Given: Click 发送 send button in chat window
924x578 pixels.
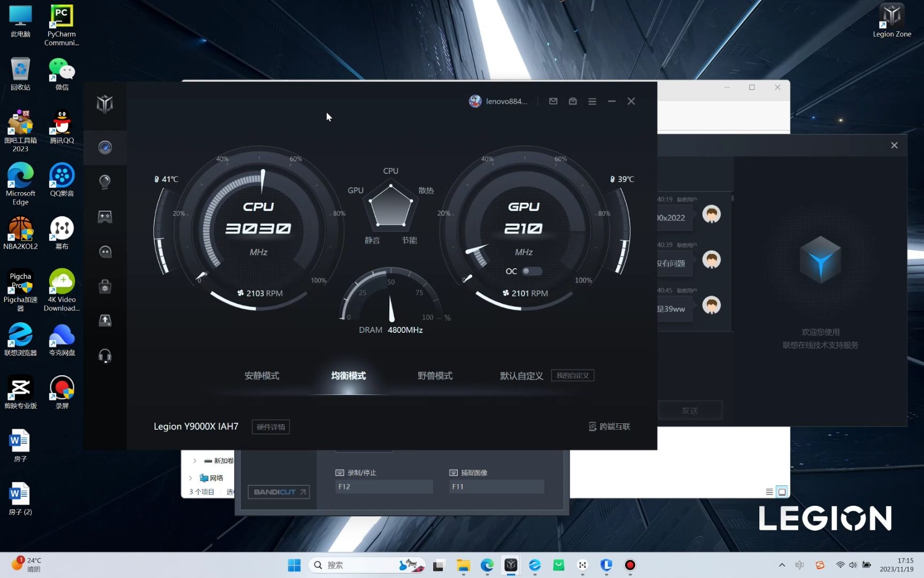Looking at the screenshot, I should coord(690,410).
